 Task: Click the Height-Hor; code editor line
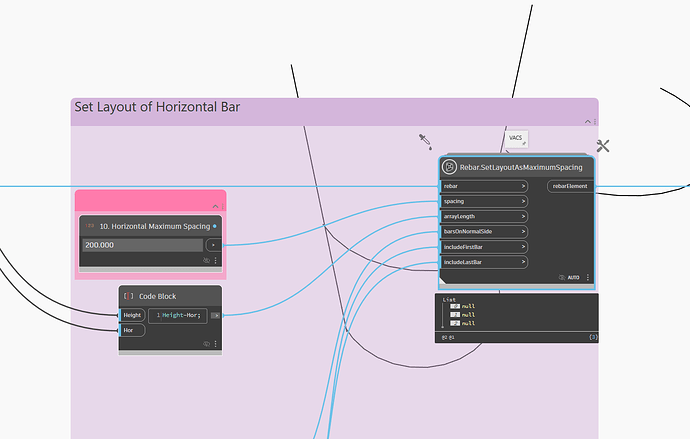(178, 315)
